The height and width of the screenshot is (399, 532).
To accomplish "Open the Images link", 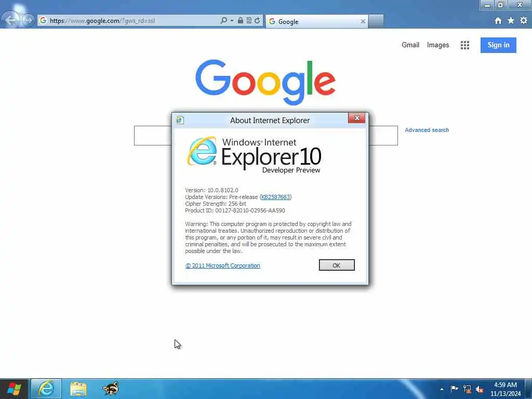I will [x=438, y=45].
